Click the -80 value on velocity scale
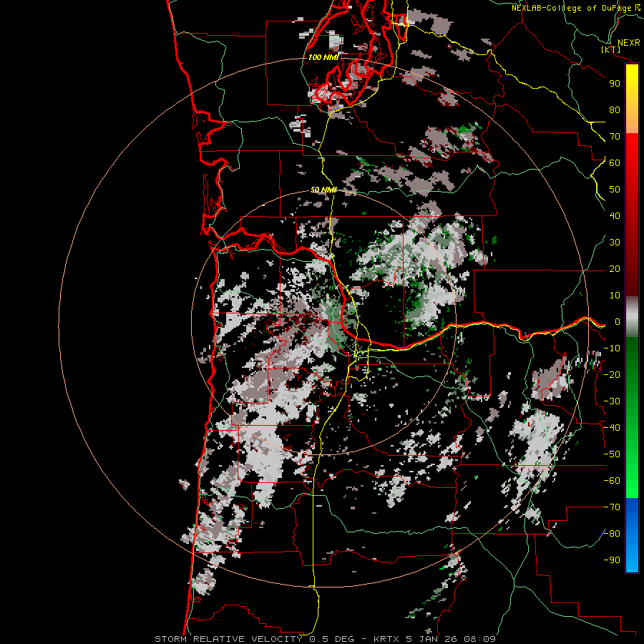This screenshot has width=644, height=644. coord(612,534)
